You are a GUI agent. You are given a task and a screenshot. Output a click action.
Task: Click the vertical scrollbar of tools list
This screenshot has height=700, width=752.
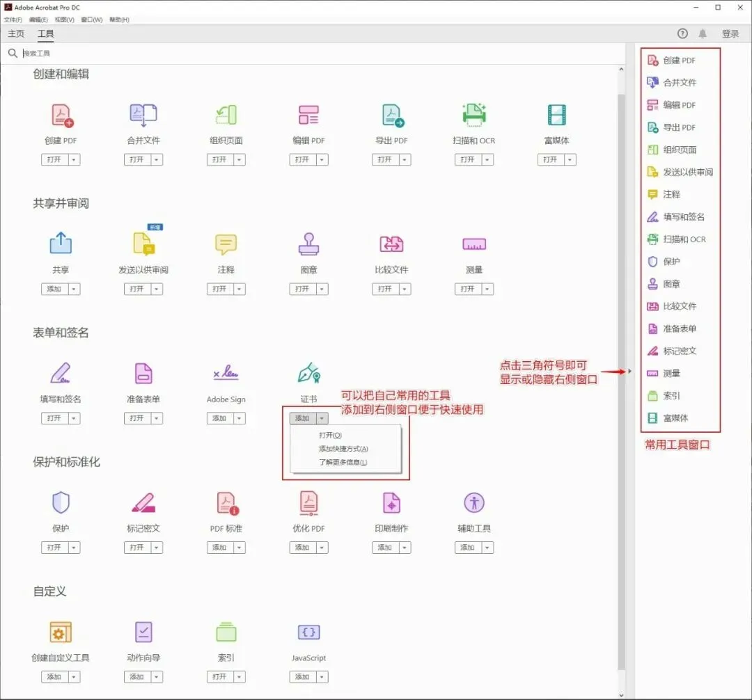(x=621, y=381)
